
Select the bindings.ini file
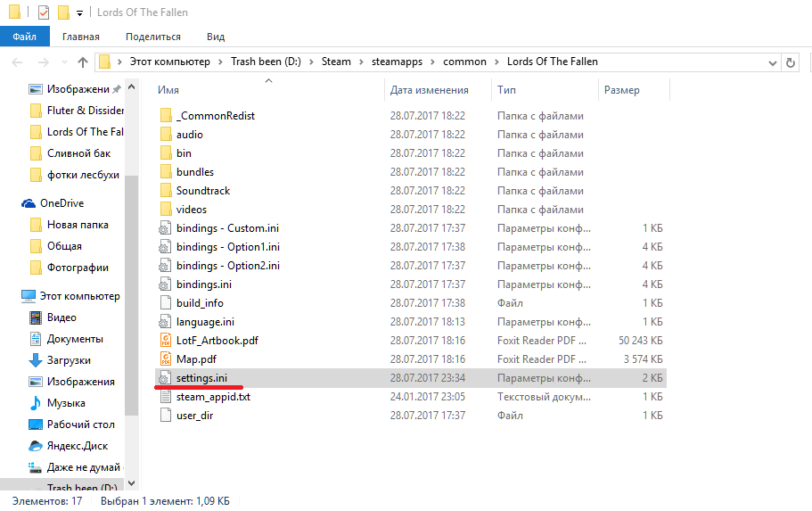(x=204, y=284)
